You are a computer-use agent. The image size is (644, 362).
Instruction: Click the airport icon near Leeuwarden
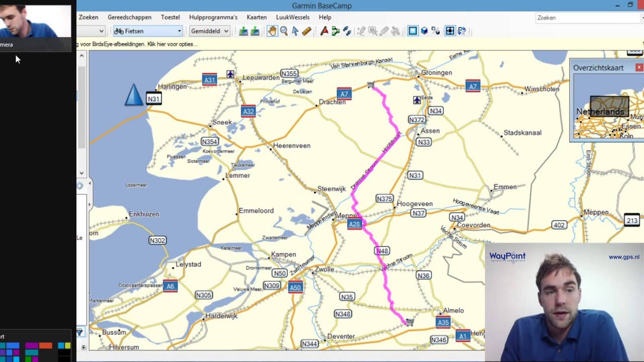tap(230, 74)
